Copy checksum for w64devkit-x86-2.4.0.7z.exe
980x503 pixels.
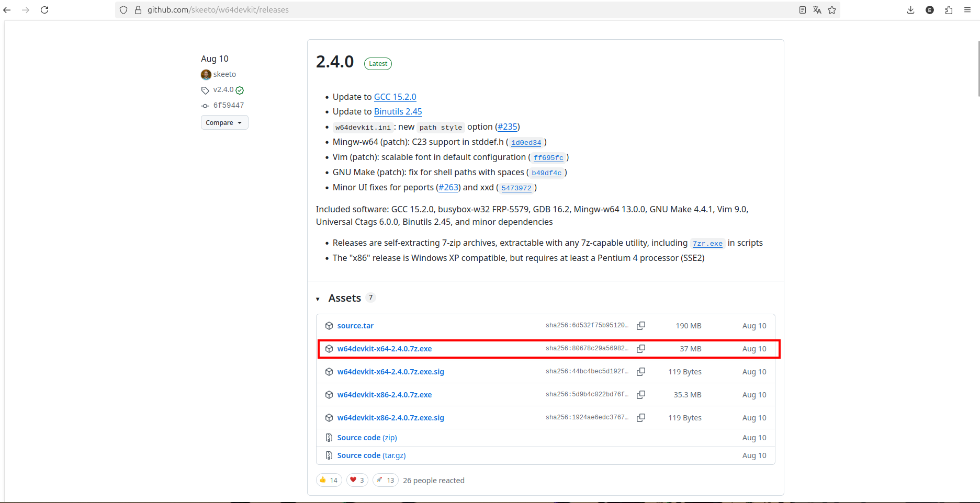click(x=640, y=395)
